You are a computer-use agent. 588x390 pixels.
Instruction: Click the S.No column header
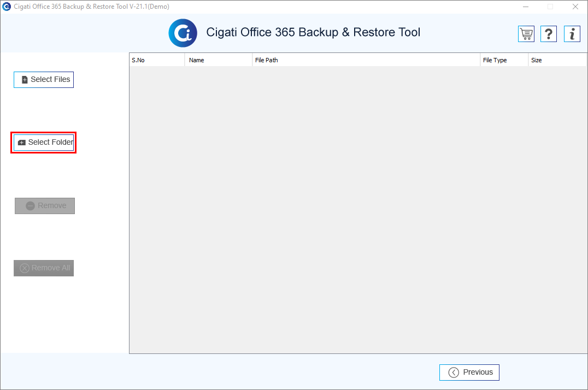(157, 60)
